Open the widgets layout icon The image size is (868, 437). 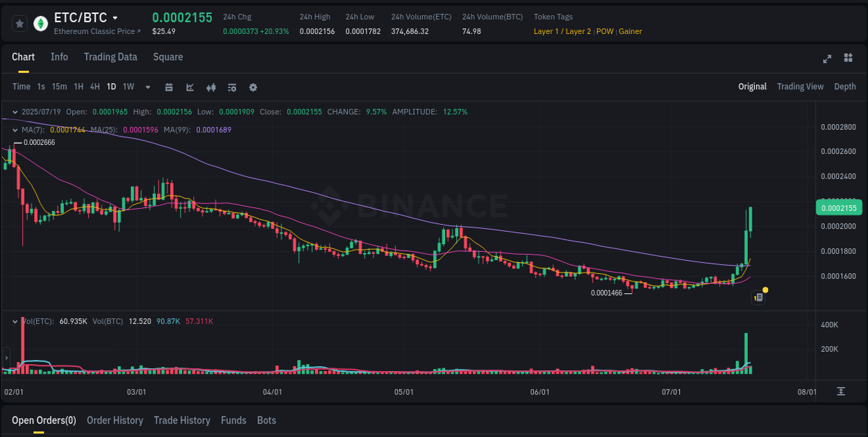pos(849,59)
